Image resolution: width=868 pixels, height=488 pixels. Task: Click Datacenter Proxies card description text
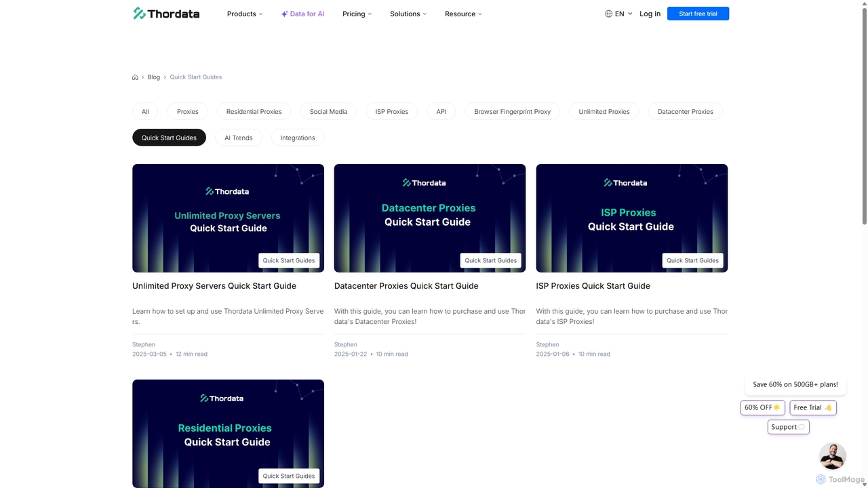pos(430,317)
